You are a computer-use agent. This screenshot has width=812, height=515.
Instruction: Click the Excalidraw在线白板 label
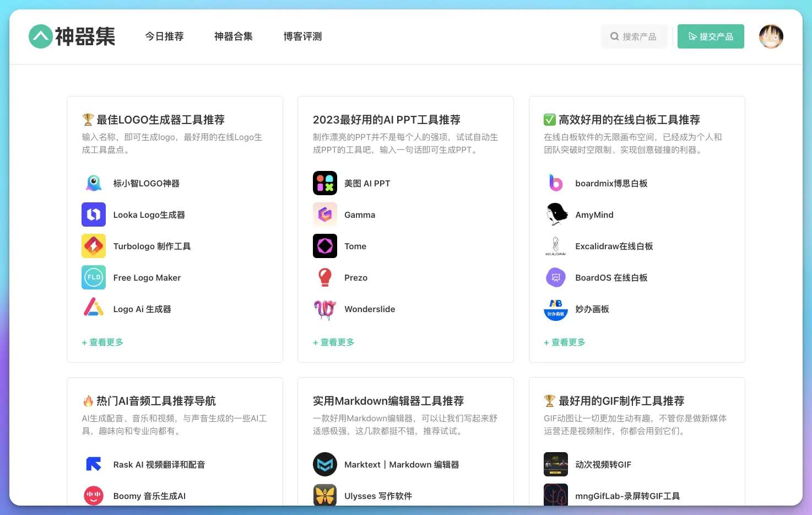pos(614,246)
